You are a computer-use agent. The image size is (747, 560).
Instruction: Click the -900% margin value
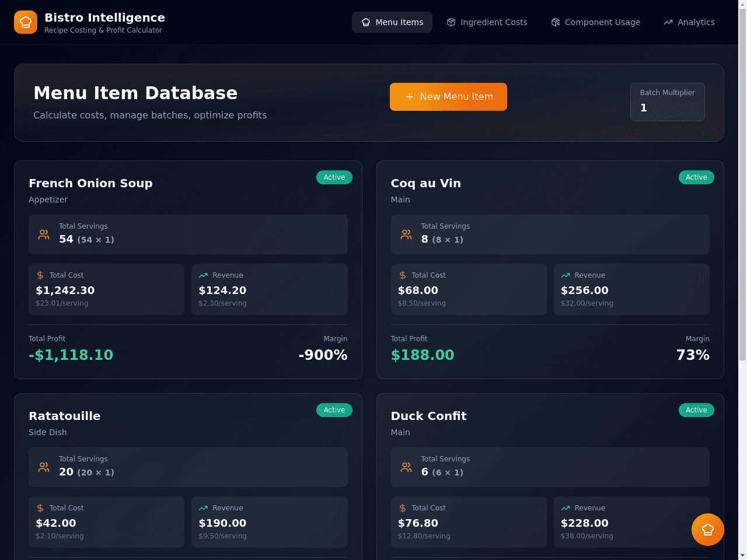323,355
